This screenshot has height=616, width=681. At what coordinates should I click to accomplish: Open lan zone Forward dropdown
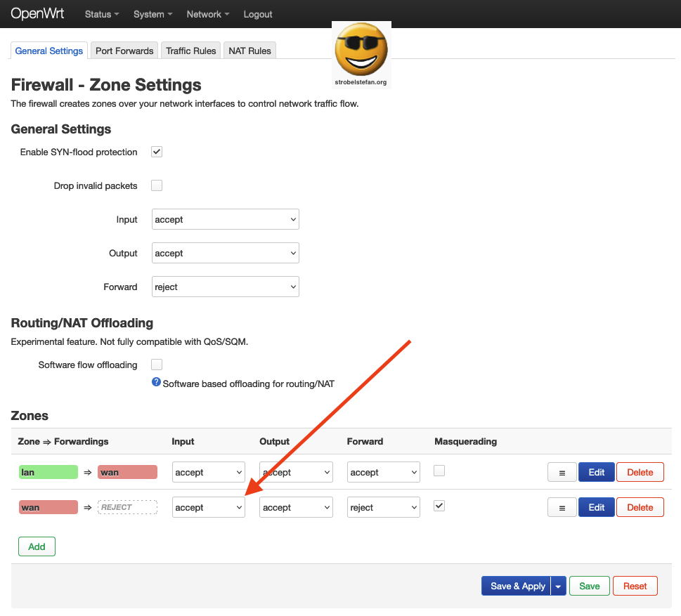(x=383, y=473)
